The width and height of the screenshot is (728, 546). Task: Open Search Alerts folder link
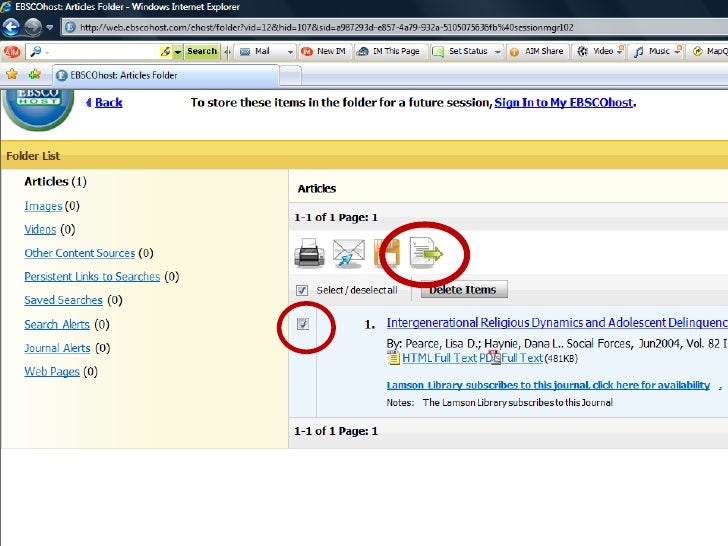[57, 325]
